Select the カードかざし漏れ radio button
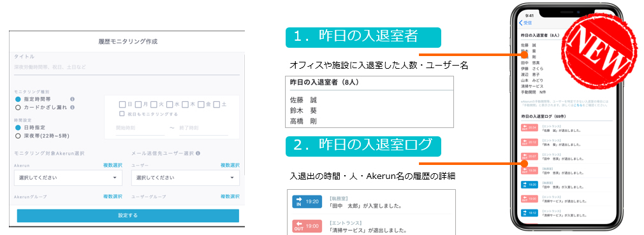Screen dimensions: 644x235 [18, 108]
